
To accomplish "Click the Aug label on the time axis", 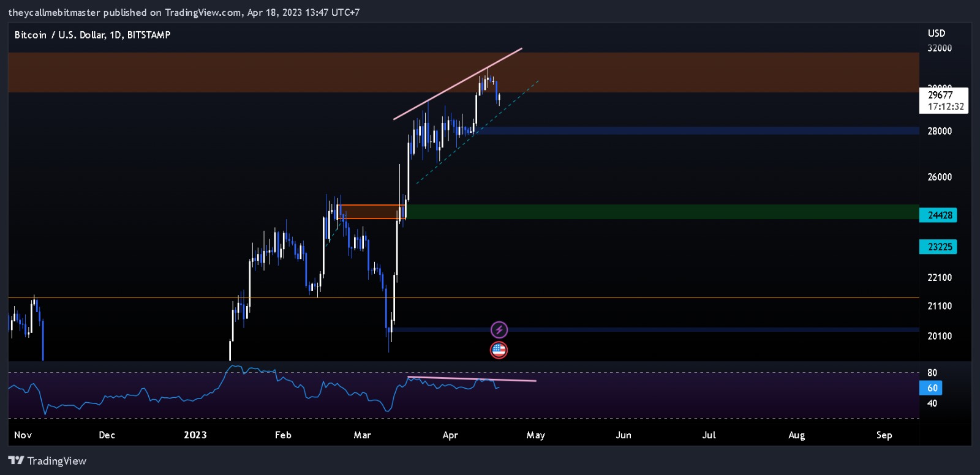I will tap(797, 435).
